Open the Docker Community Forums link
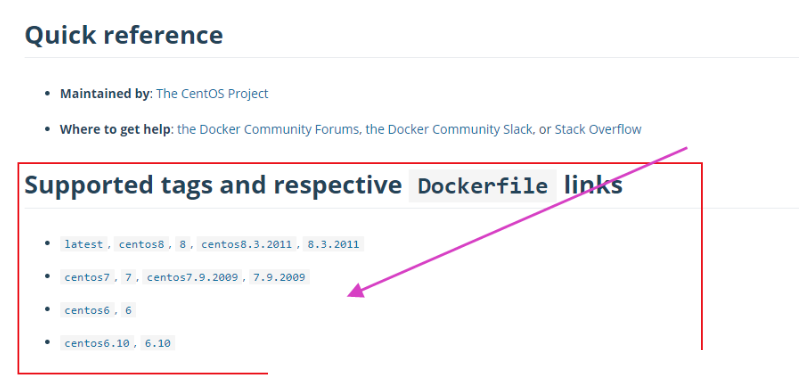Image resolution: width=806 pixels, height=389 pixels. 268,129
